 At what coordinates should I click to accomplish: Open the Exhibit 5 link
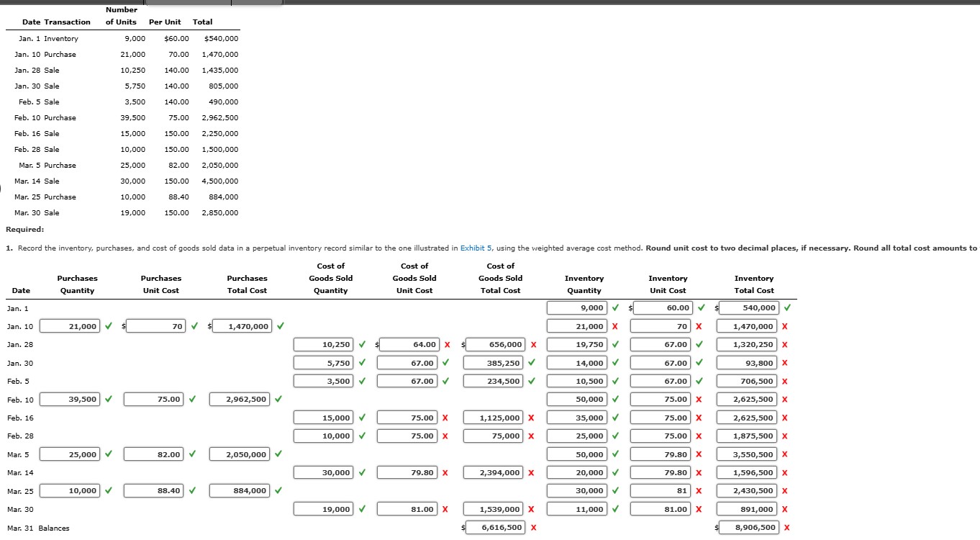click(476, 248)
